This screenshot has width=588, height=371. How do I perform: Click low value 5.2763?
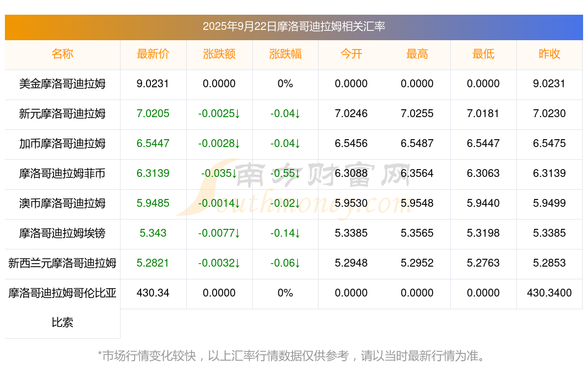pos(483,263)
